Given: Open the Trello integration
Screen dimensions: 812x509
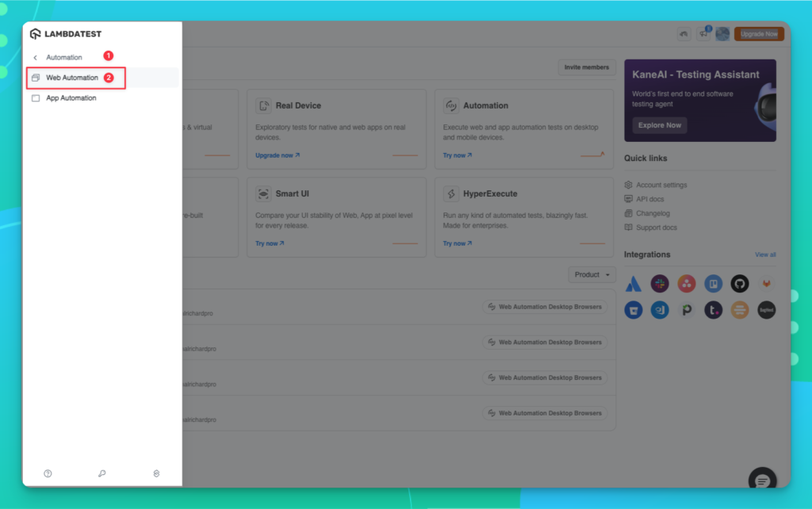Looking at the screenshot, I should [714, 283].
